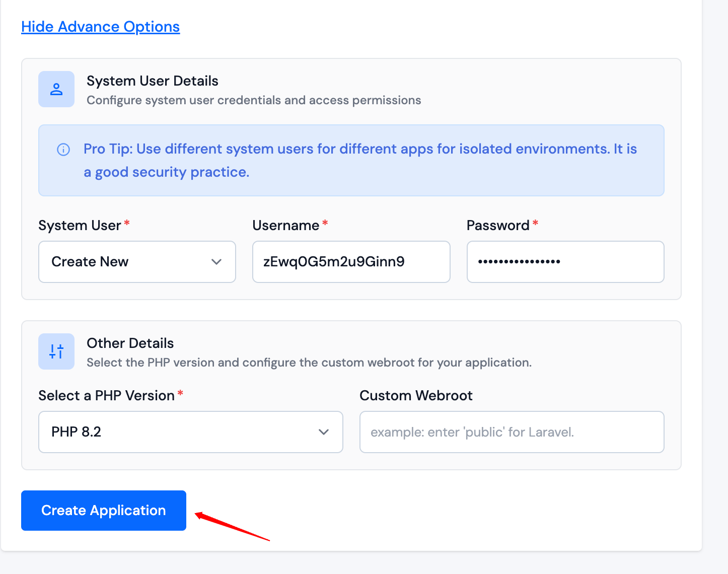Click the System User Details section header
The width and height of the screenshot is (728, 574).
153,81
